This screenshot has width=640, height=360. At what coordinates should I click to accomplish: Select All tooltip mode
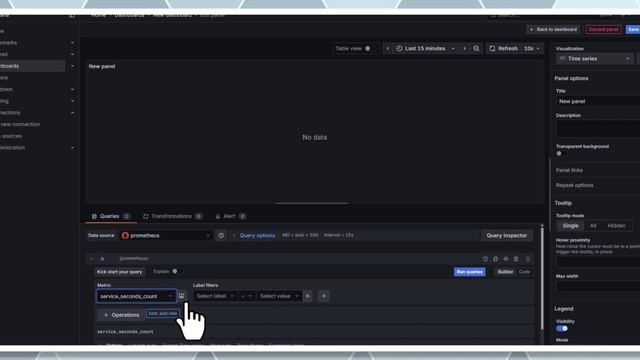point(593,226)
